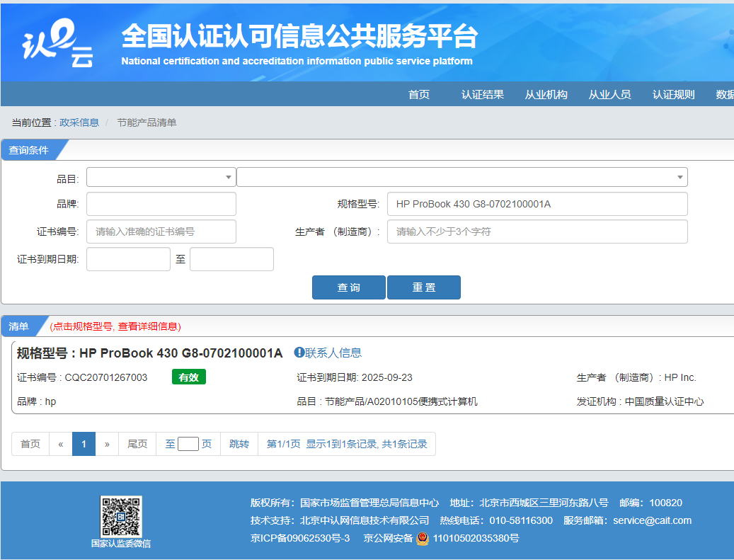Click the certificate expiry end date field
The width and height of the screenshot is (734, 560).
[x=231, y=259]
